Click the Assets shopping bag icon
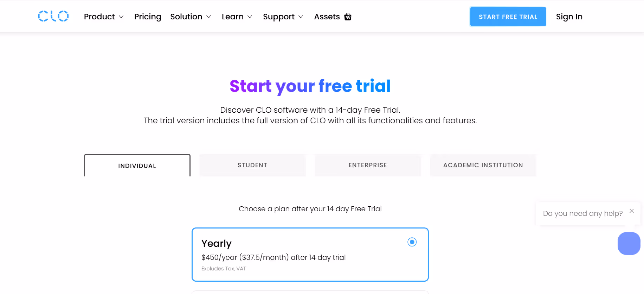 348,17
